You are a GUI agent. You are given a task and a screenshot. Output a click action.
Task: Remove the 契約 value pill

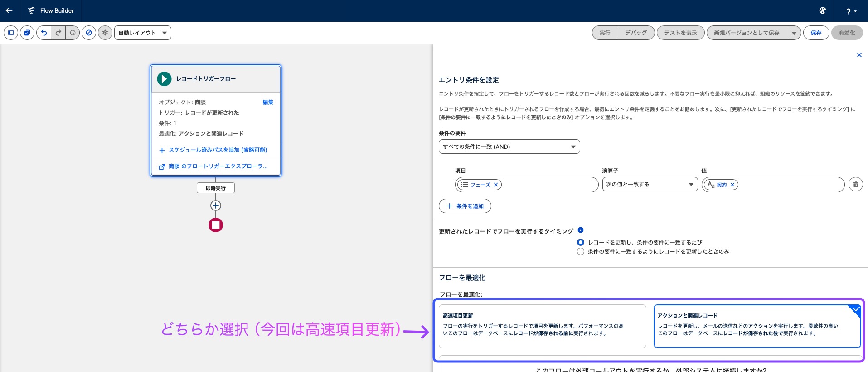[x=732, y=185]
